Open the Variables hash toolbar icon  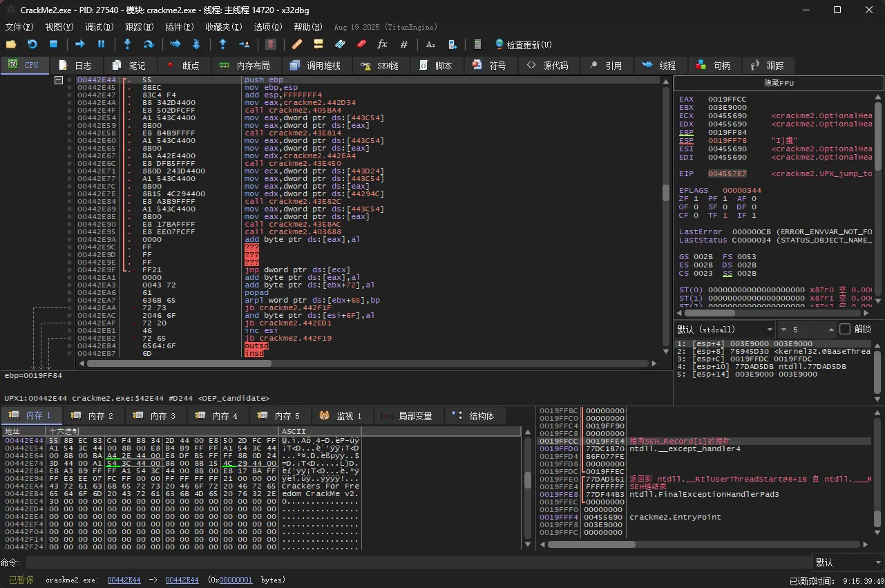click(404, 44)
